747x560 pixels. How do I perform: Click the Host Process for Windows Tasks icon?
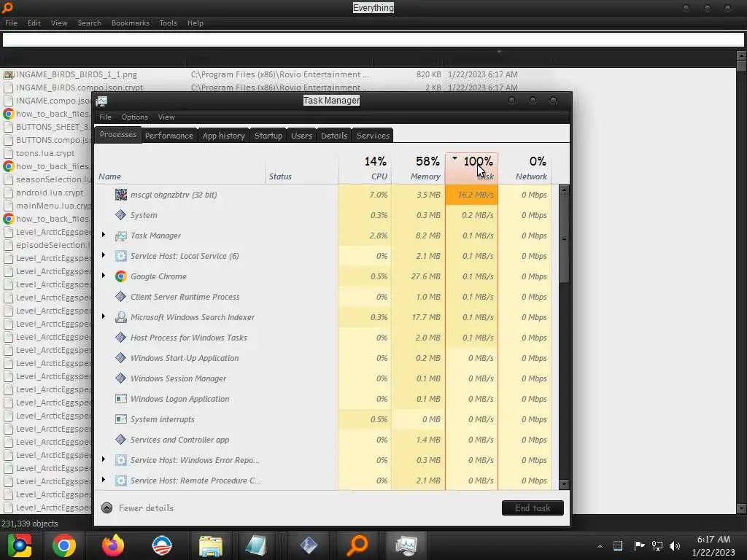point(121,338)
